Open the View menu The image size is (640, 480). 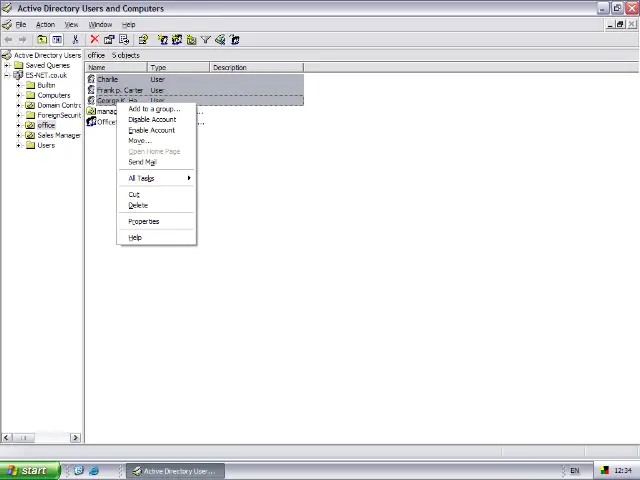pyautogui.click(x=71, y=24)
